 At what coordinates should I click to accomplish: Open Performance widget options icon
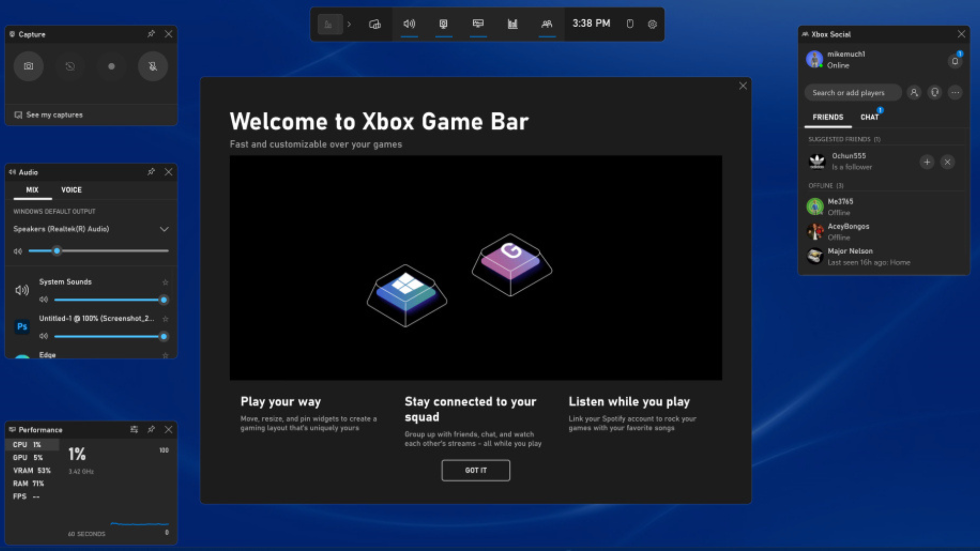pos(134,430)
